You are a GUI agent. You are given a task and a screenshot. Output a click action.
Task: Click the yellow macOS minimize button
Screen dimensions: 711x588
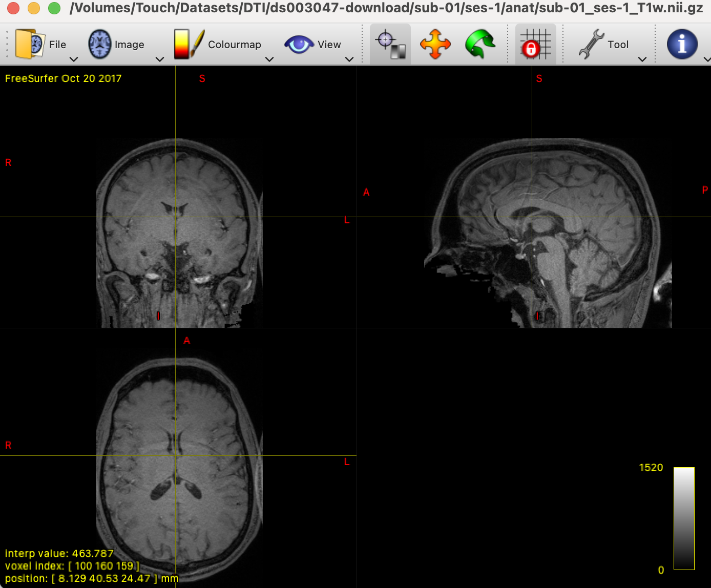pyautogui.click(x=34, y=8)
